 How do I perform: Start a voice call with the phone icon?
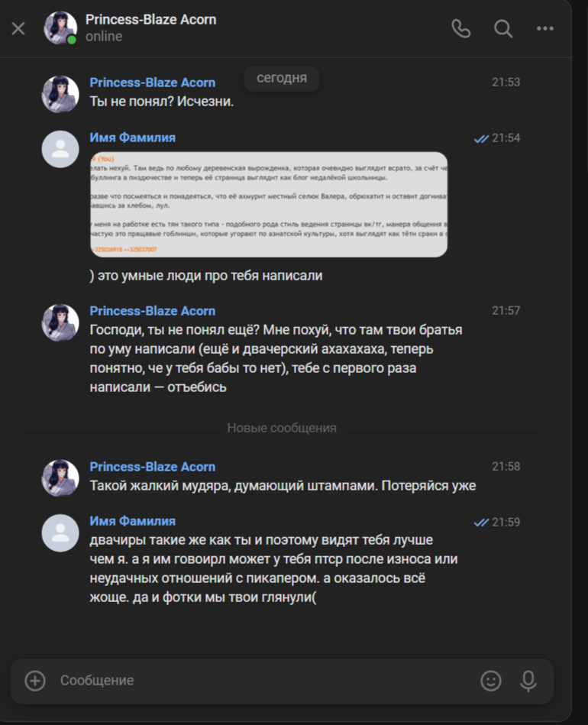(461, 29)
